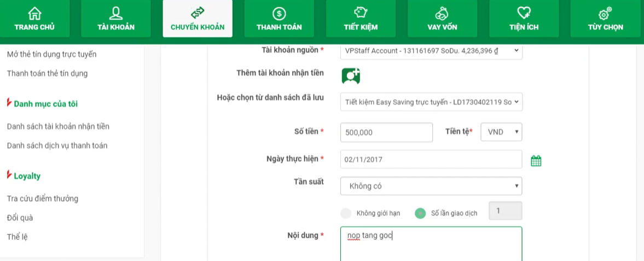Screen dimensions: 644x261
Task: Click the gear icon for Tùy Chọn
Action: (605, 14)
